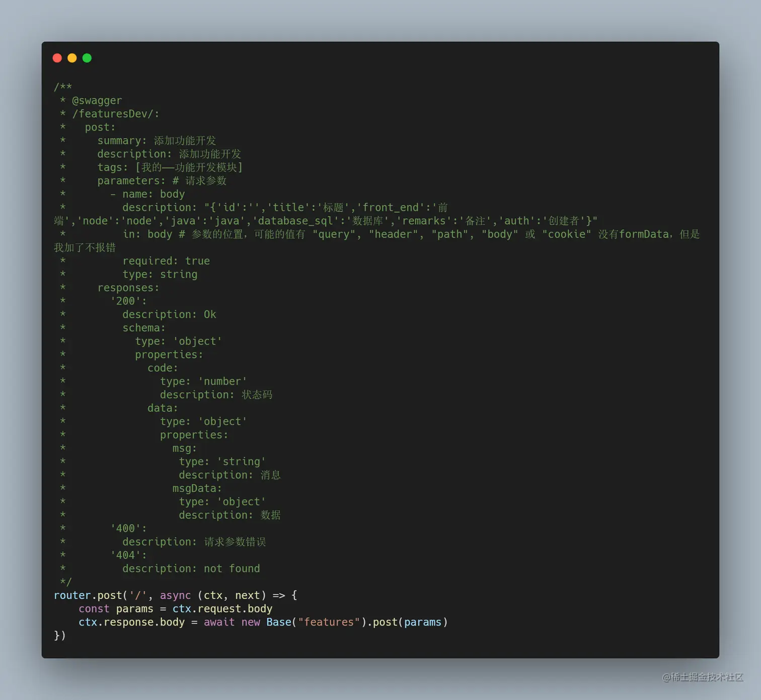The width and height of the screenshot is (761, 700).
Task: Click the "description: not found" line
Action: coord(191,569)
